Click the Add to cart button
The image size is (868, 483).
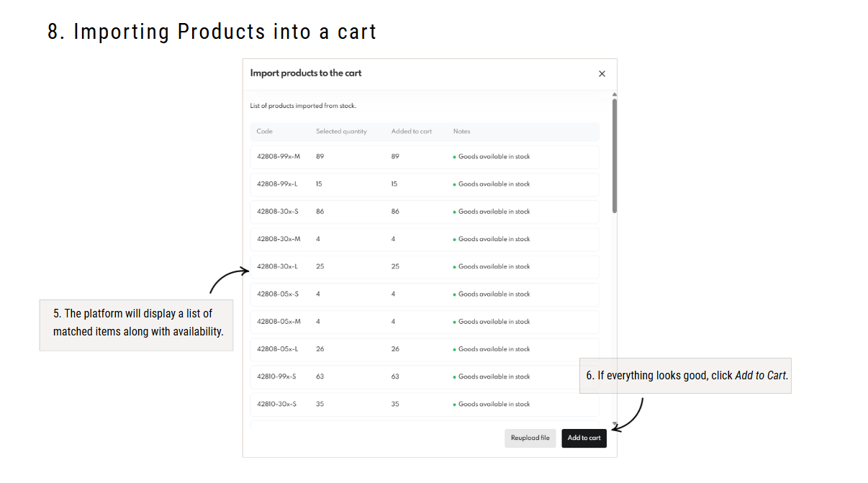(x=584, y=438)
